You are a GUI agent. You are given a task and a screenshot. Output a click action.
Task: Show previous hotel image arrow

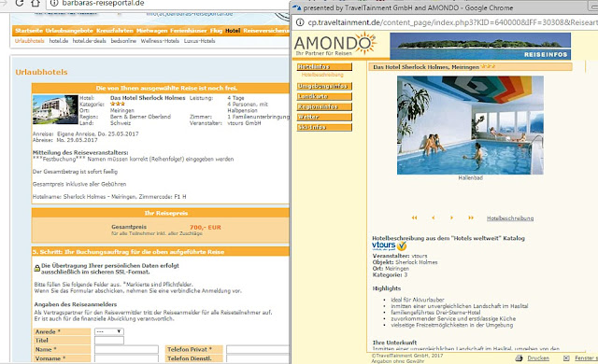tap(434, 217)
